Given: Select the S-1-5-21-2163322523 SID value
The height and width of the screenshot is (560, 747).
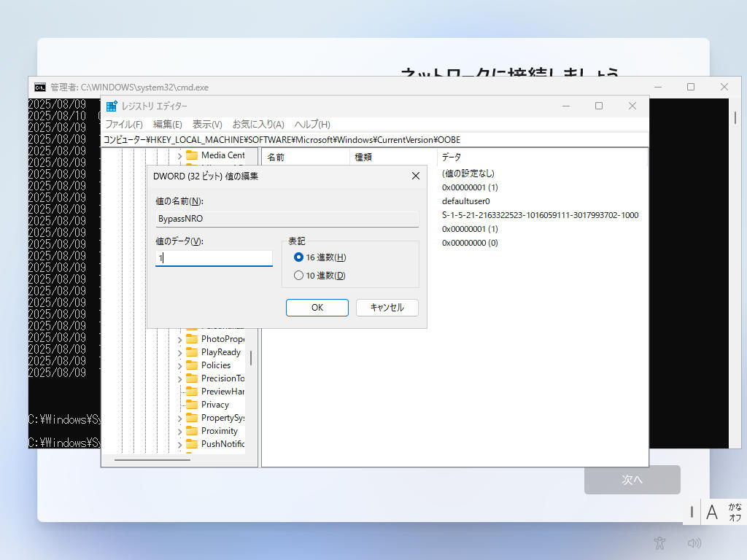Looking at the screenshot, I should coord(541,215).
